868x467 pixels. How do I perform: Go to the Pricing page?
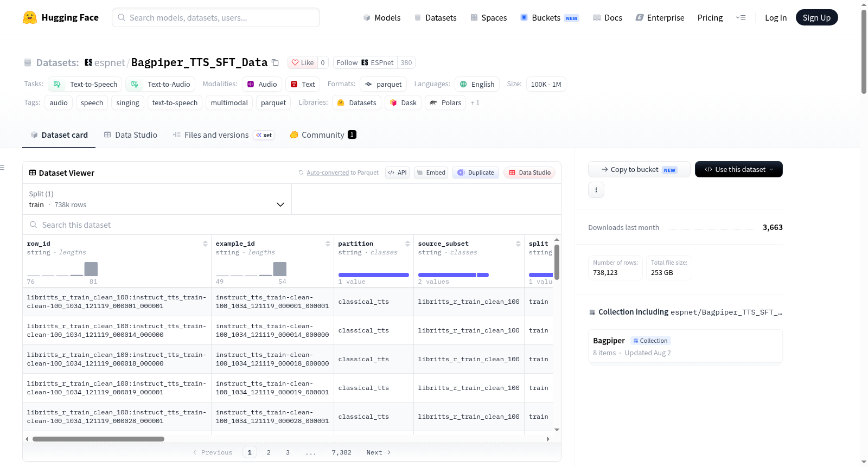pos(710,17)
